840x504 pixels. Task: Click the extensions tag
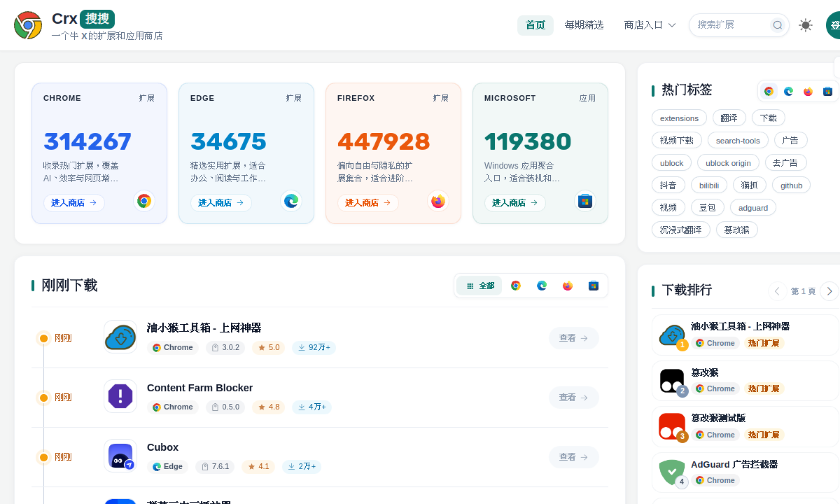point(679,118)
